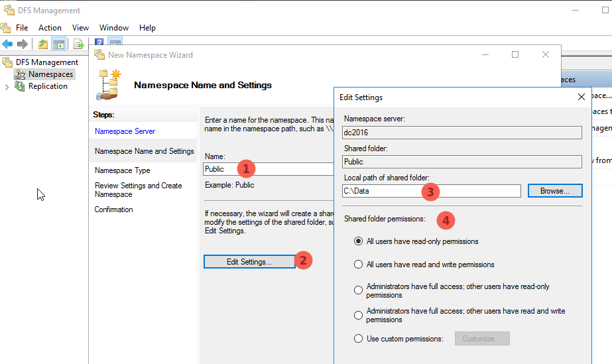
Task: Click the DFS Management root icon
Action: [7, 62]
